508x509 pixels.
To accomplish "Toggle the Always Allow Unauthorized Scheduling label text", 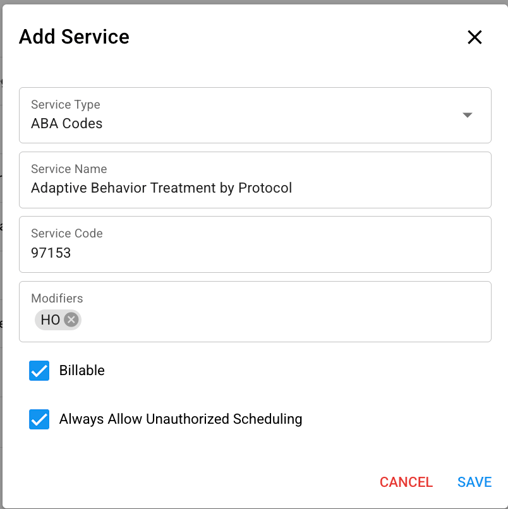I will click(x=181, y=419).
